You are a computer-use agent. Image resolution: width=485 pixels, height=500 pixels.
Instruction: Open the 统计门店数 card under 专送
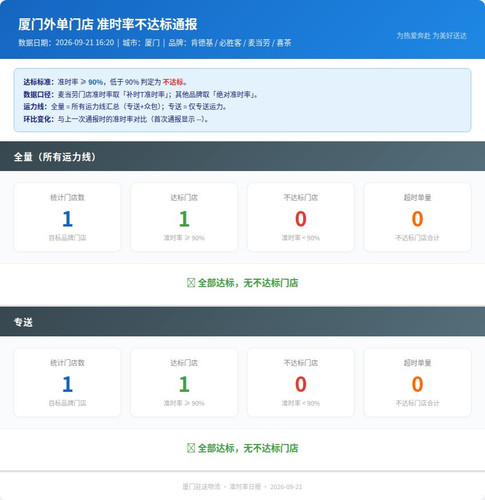point(67,382)
